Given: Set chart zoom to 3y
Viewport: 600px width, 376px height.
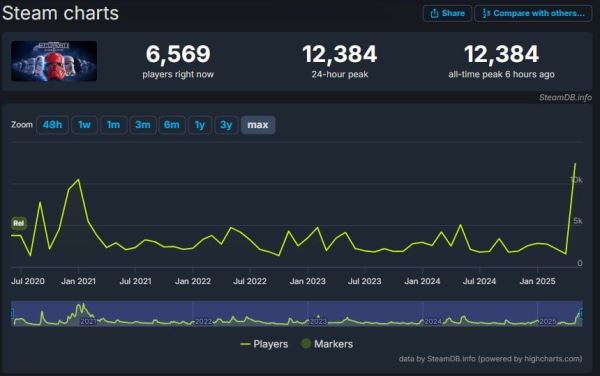Looking at the screenshot, I should coord(226,125).
